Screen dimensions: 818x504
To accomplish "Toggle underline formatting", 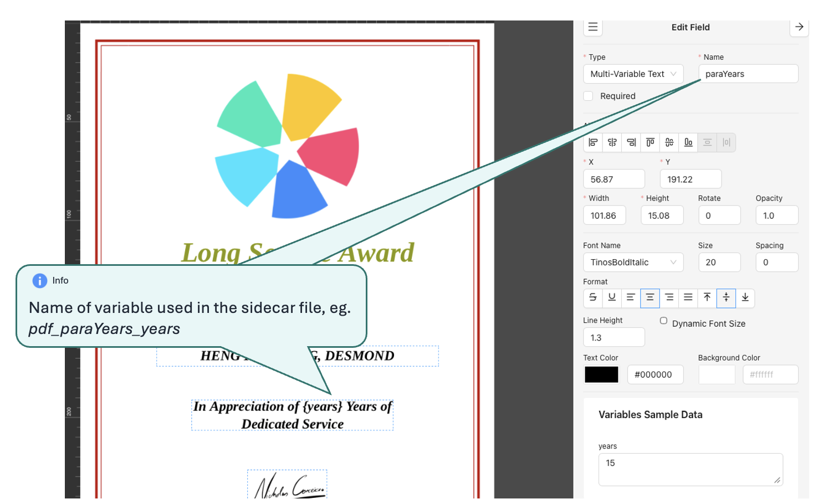I will (x=612, y=297).
